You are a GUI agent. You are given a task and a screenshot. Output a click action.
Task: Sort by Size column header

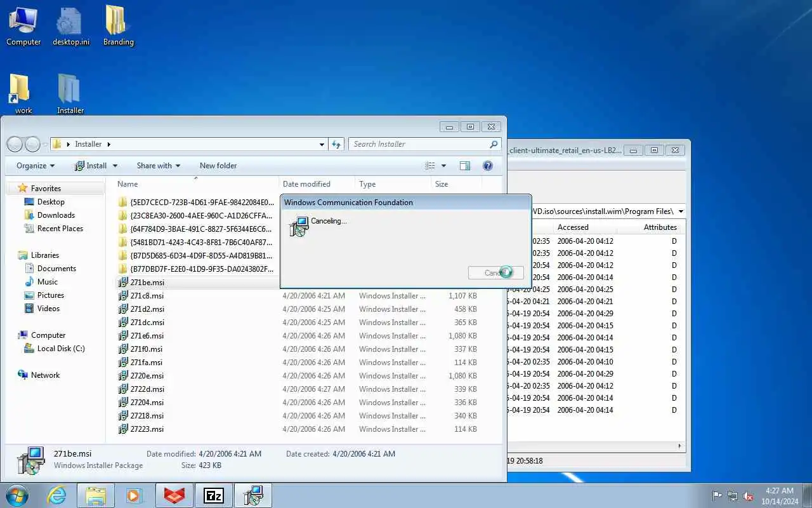(x=456, y=184)
